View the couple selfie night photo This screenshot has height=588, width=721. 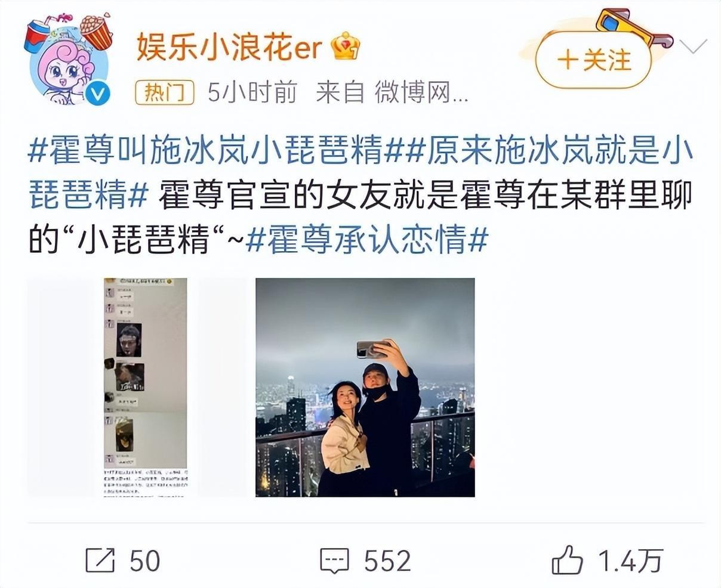click(x=365, y=387)
